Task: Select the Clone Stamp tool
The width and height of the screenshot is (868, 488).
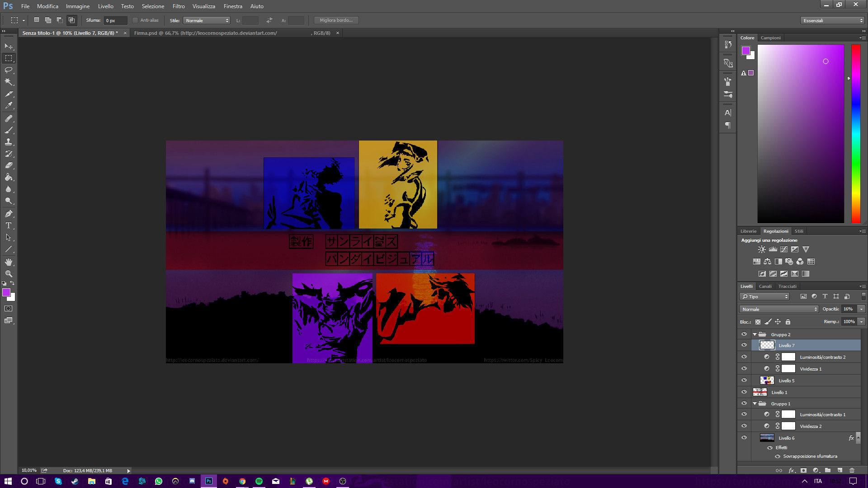Action: point(9,142)
